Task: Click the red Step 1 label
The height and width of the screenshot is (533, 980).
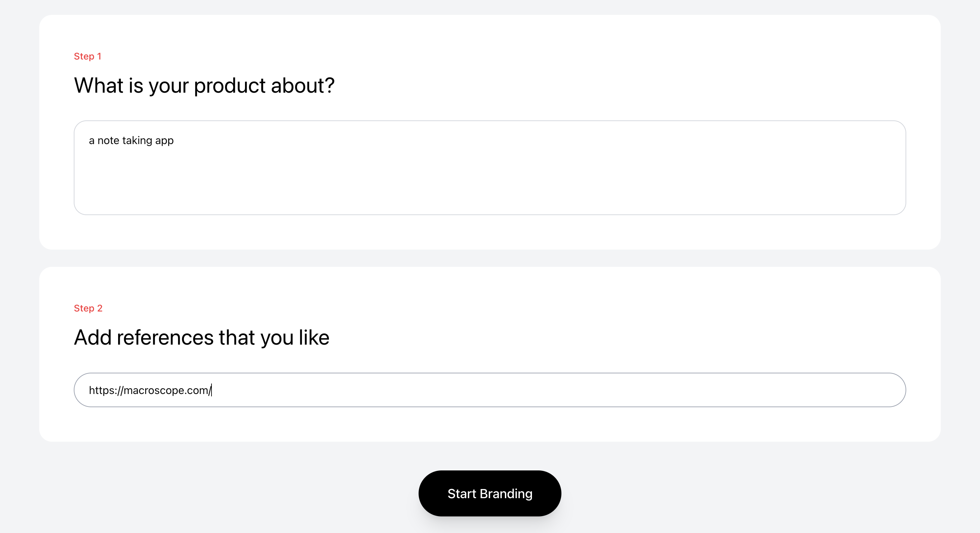Action: [x=88, y=56]
